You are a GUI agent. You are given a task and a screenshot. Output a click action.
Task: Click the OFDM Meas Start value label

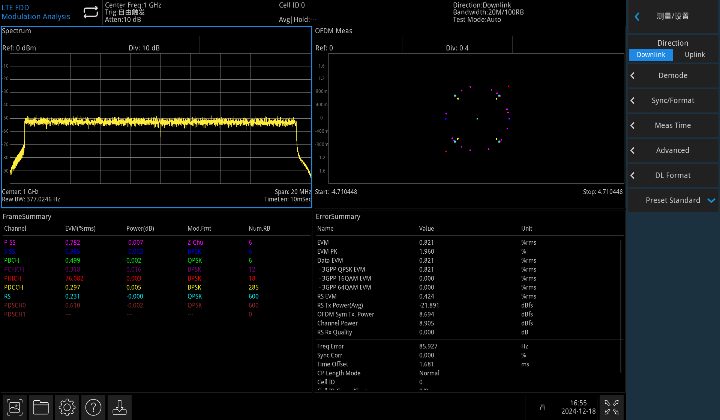336,191
